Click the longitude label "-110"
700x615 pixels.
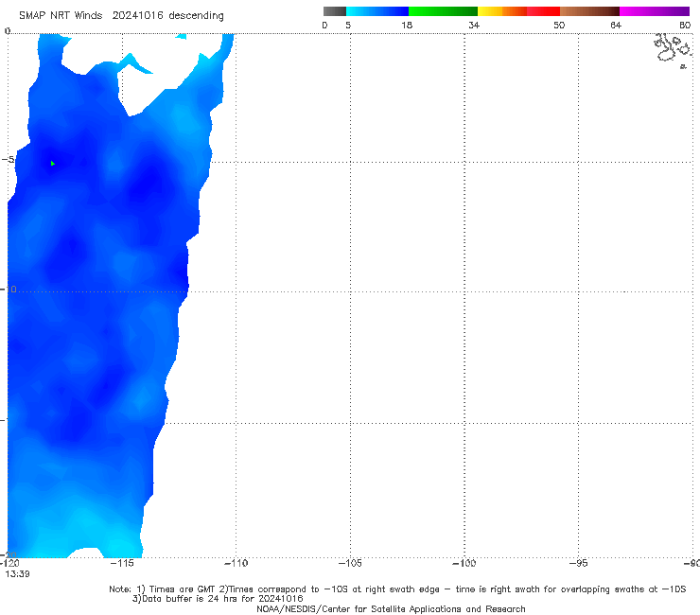(x=236, y=563)
